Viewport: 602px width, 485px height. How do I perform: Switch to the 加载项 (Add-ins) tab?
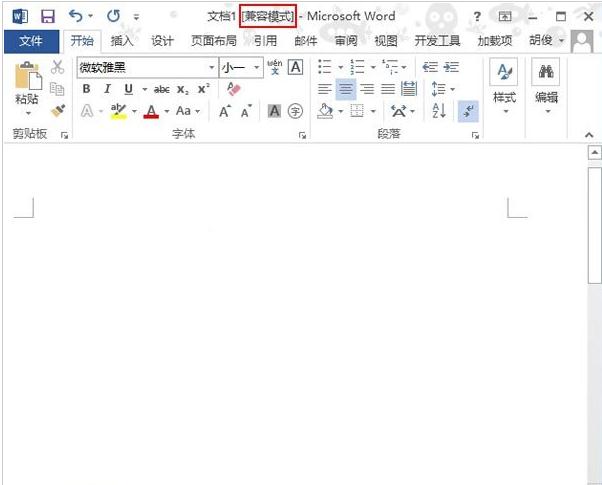pos(494,41)
